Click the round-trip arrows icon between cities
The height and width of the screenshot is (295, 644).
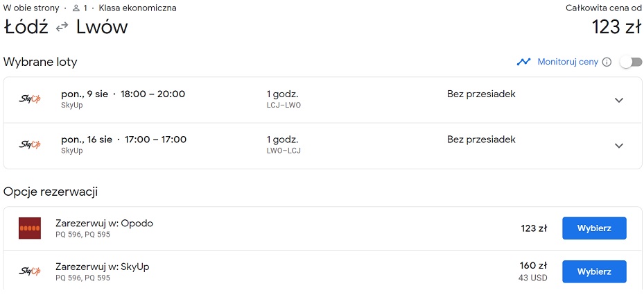click(62, 28)
